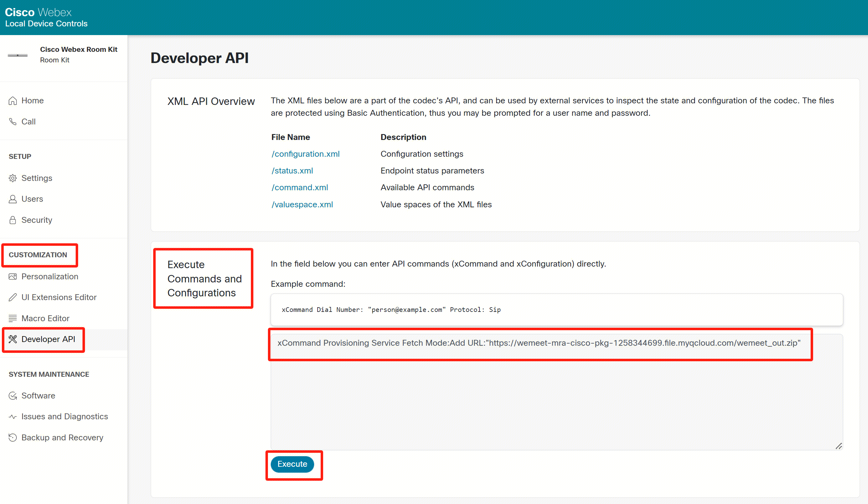Click the Home house icon
The height and width of the screenshot is (504, 868).
click(x=13, y=101)
